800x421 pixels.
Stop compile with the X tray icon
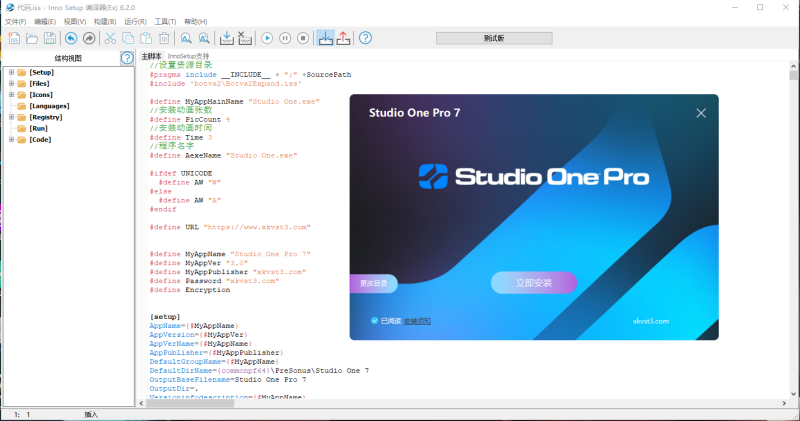pos(245,38)
